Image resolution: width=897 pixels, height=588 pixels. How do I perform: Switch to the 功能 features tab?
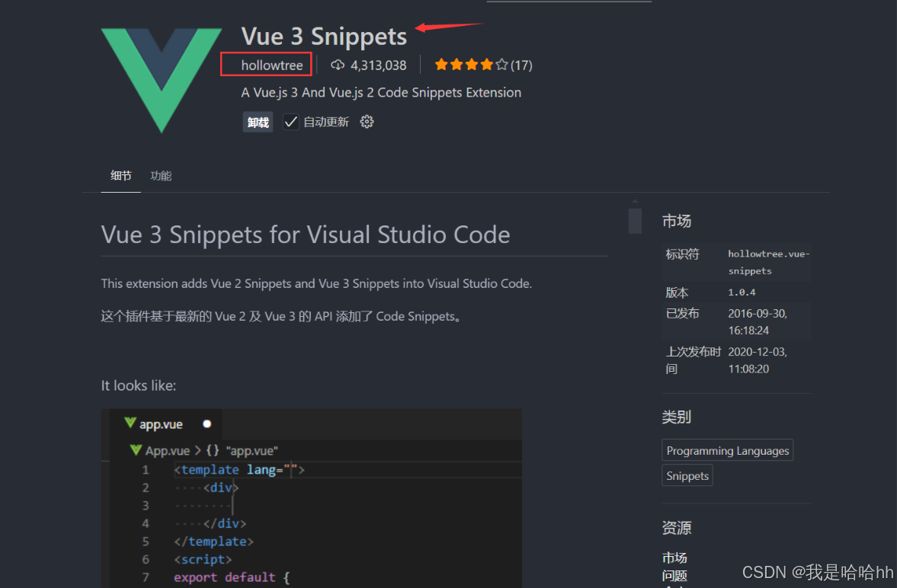[x=161, y=176]
